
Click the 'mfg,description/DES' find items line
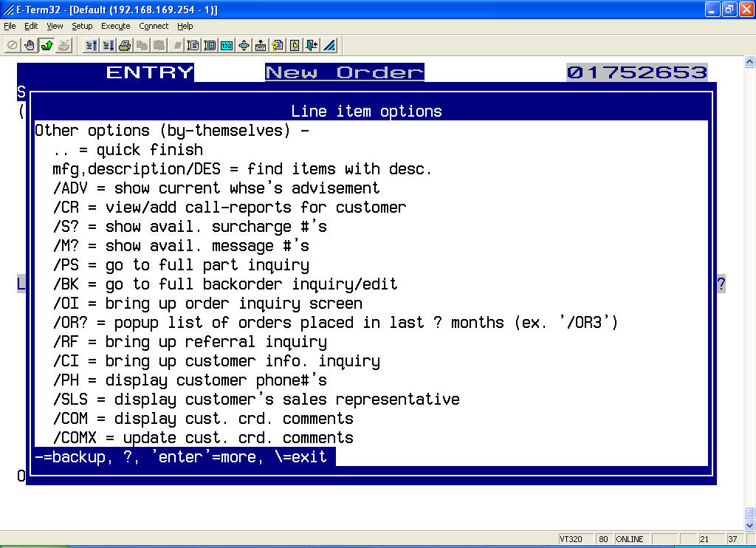click(x=242, y=169)
